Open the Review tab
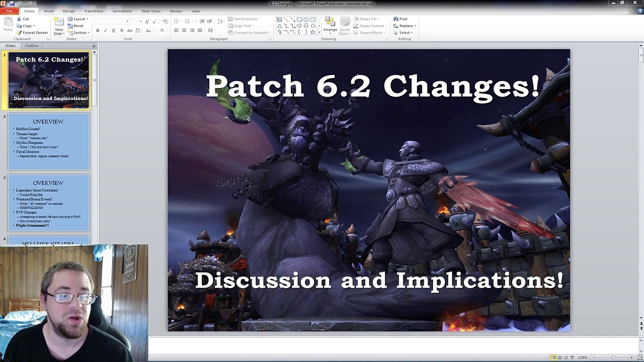Image resolution: width=644 pixels, height=362 pixels. coord(176,11)
